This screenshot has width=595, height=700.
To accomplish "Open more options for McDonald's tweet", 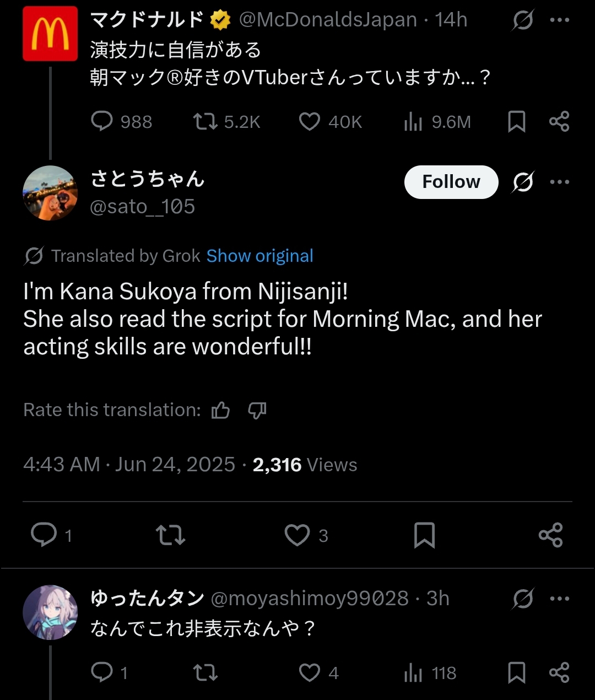I will tap(559, 20).
